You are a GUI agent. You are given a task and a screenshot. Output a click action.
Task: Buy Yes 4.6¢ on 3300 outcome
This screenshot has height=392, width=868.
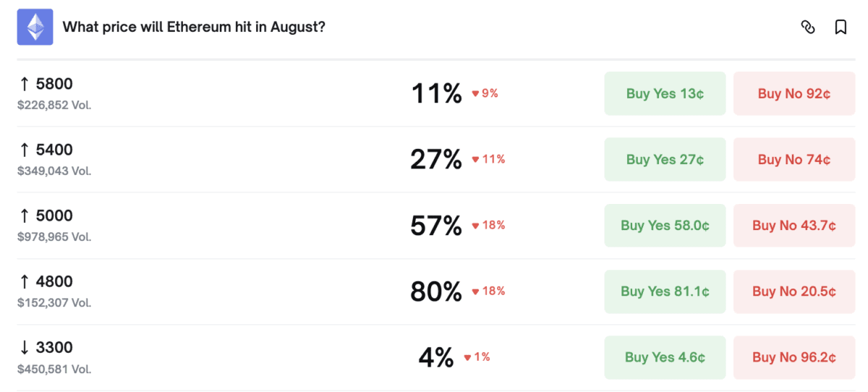coord(665,357)
